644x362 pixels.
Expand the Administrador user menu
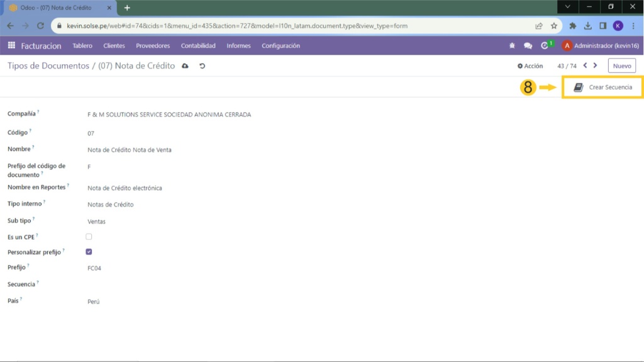(601, 46)
